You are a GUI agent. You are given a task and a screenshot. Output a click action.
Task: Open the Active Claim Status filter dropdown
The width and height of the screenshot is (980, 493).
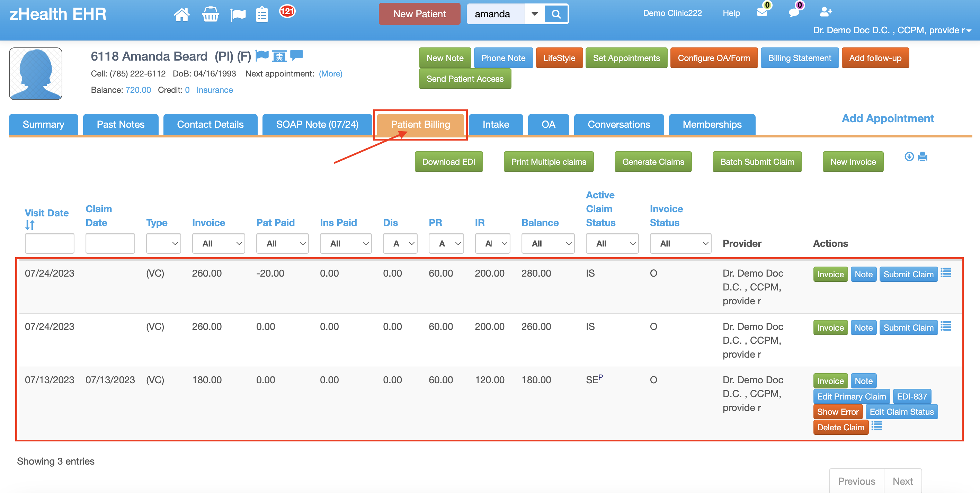coord(612,243)
